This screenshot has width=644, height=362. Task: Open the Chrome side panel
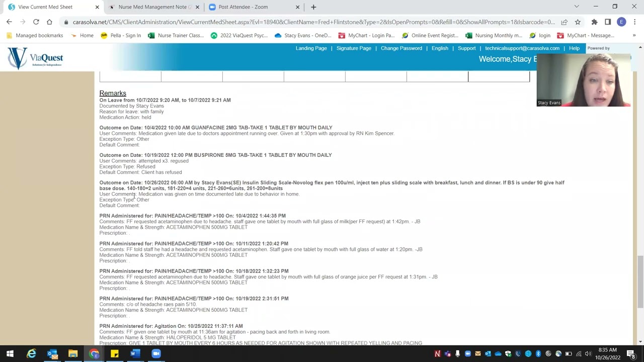608,22
